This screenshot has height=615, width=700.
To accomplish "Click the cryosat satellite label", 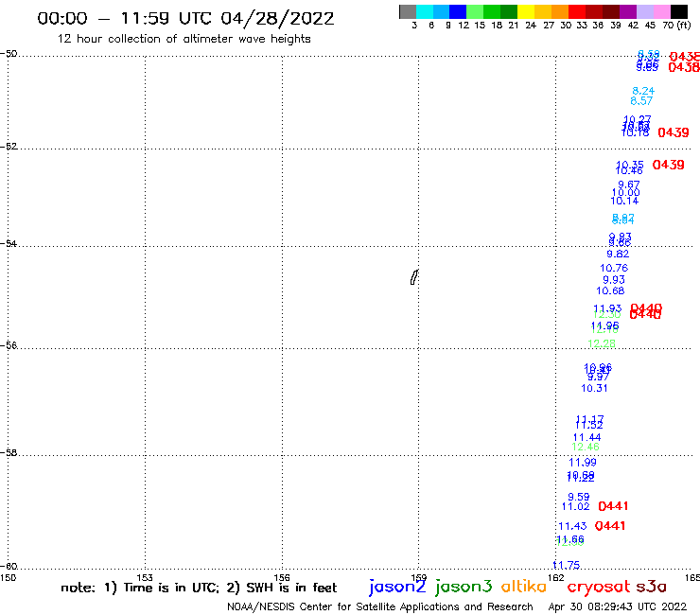I will click(x=598, y=587).
